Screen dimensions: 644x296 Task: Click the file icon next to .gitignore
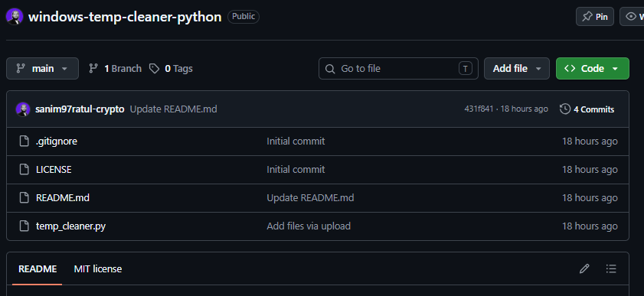click(25, 141)
